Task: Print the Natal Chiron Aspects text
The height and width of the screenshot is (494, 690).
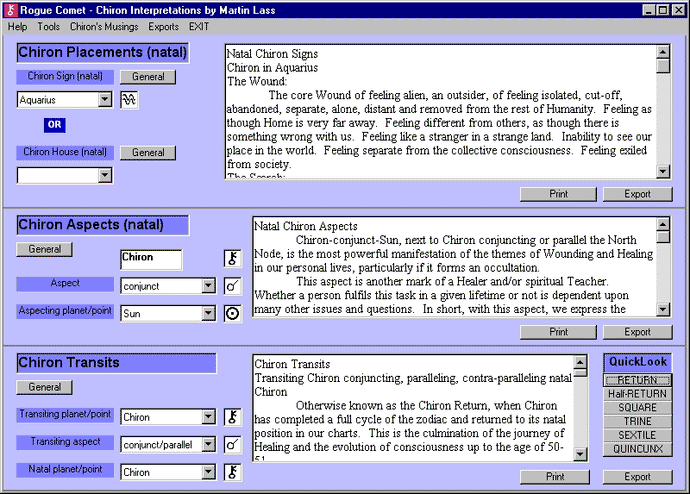Action: tap(558, 332)
